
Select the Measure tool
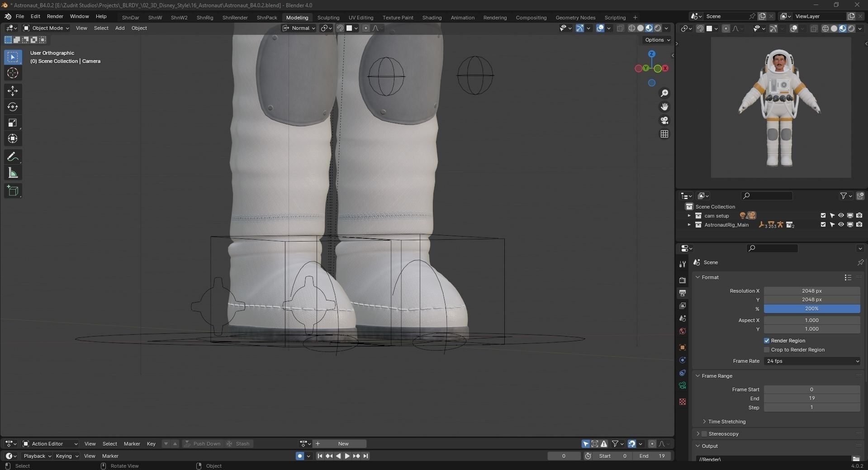13,173
